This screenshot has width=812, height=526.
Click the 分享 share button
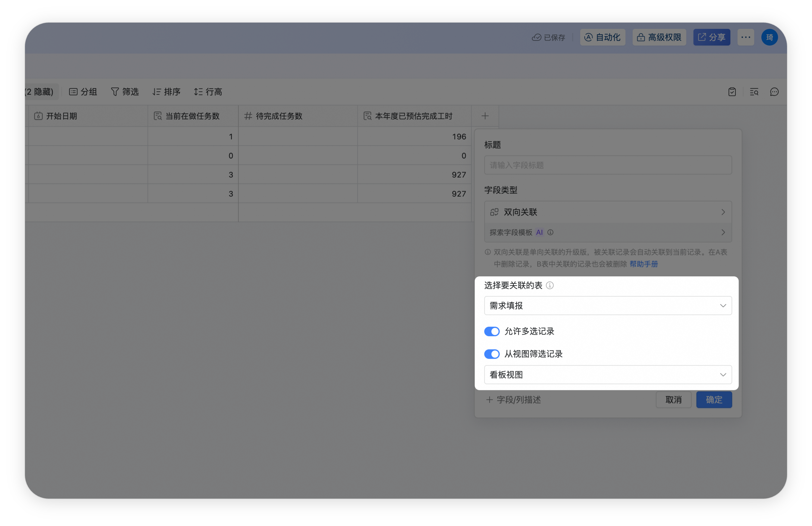711,37
